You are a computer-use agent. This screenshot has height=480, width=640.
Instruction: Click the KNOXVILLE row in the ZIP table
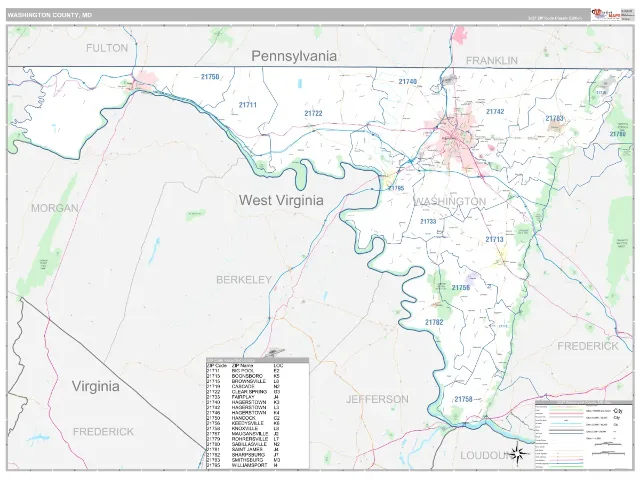point(258,429)
